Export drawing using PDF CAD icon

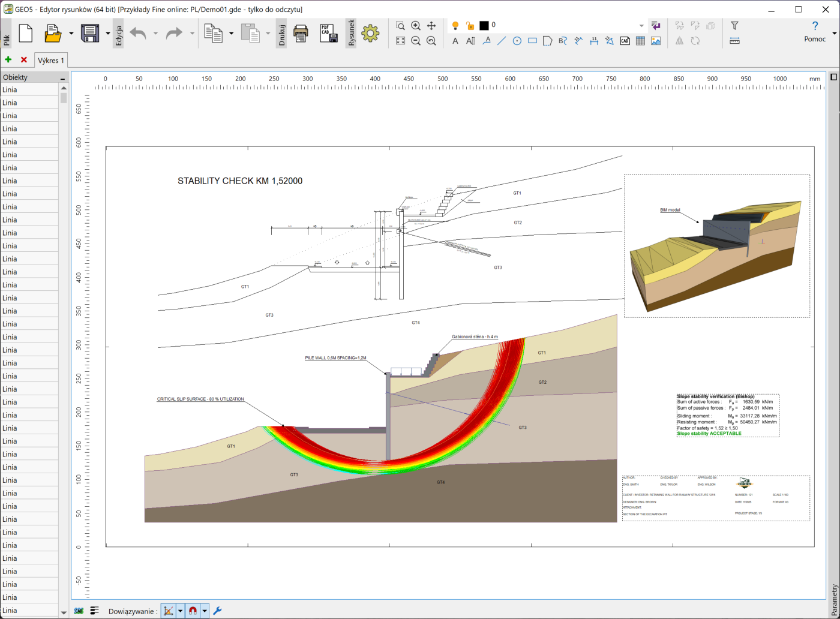pos(329,33)
